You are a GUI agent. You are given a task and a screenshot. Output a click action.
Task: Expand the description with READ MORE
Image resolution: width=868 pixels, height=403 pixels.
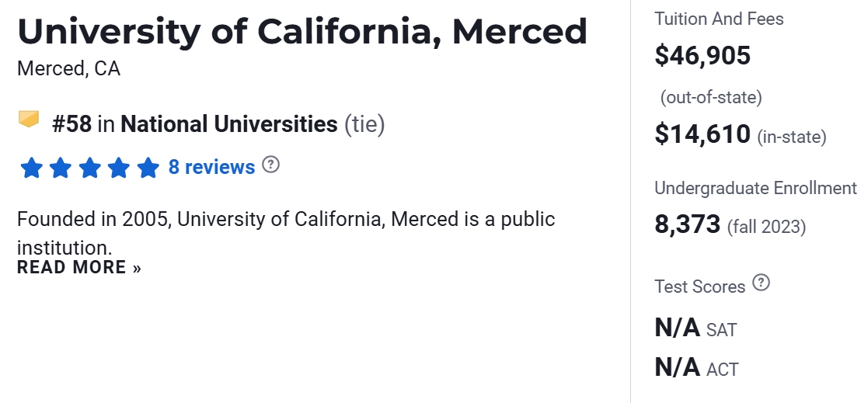pyautogui.click(x=78, y=268)
